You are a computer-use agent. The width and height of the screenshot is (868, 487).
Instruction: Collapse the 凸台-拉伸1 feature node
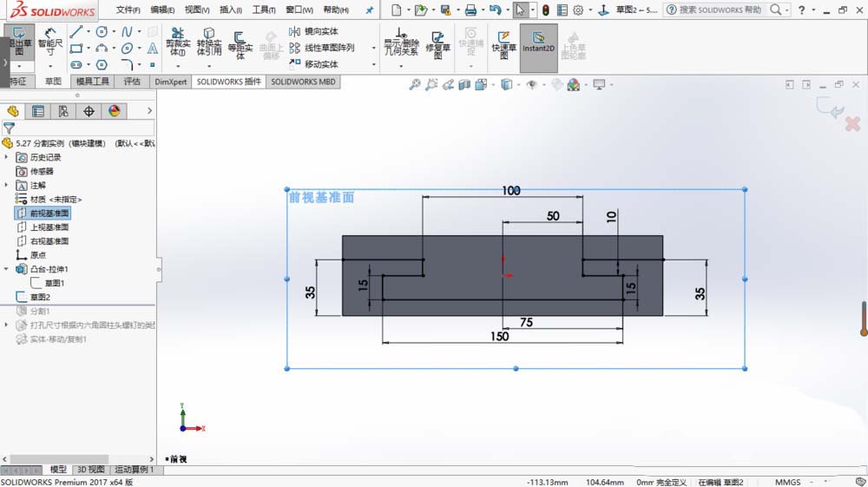tap(7, 269)
